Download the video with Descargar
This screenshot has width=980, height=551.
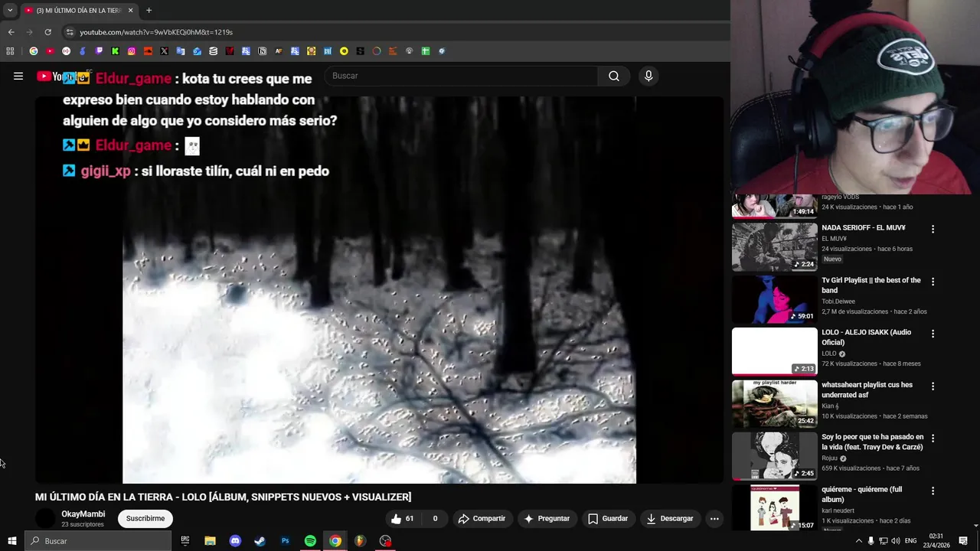coord(670,518)
